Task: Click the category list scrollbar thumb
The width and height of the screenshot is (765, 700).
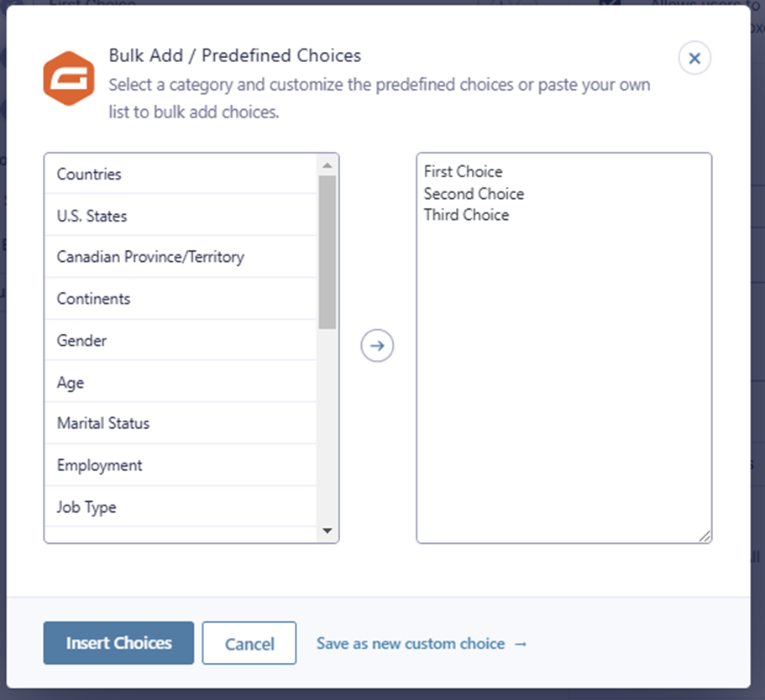Action: click(327, 252)
